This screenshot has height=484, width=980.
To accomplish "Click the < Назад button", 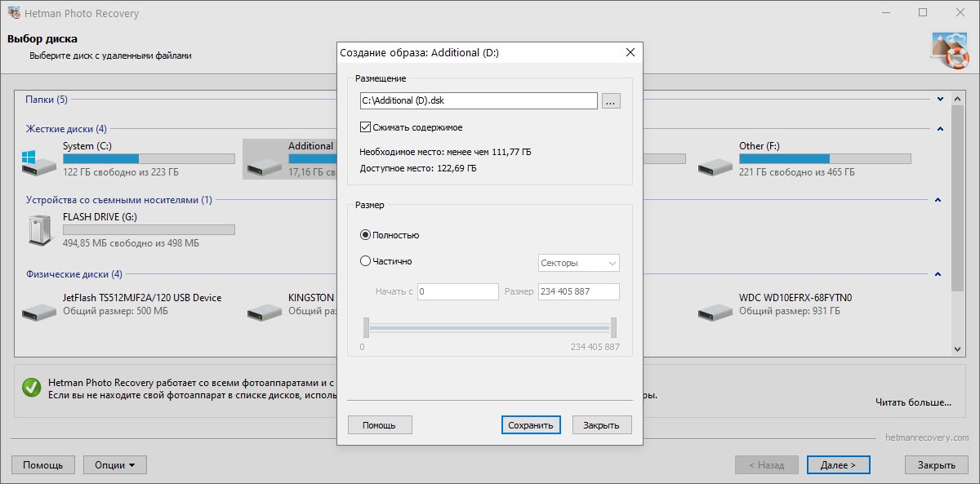I will click(766, 465).
